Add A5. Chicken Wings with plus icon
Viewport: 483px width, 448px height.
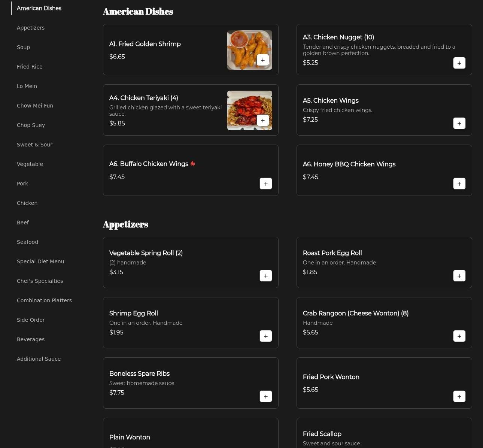459,123
